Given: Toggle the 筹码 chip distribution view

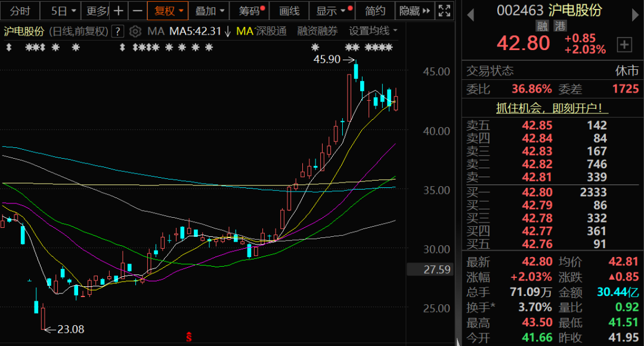Looking at the screenshot, I should 250,11.
